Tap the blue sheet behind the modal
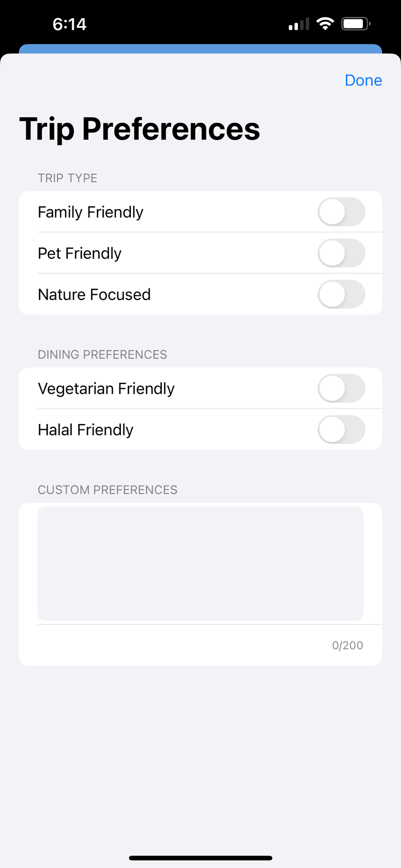401x868 pixels. tap(200, 49)
